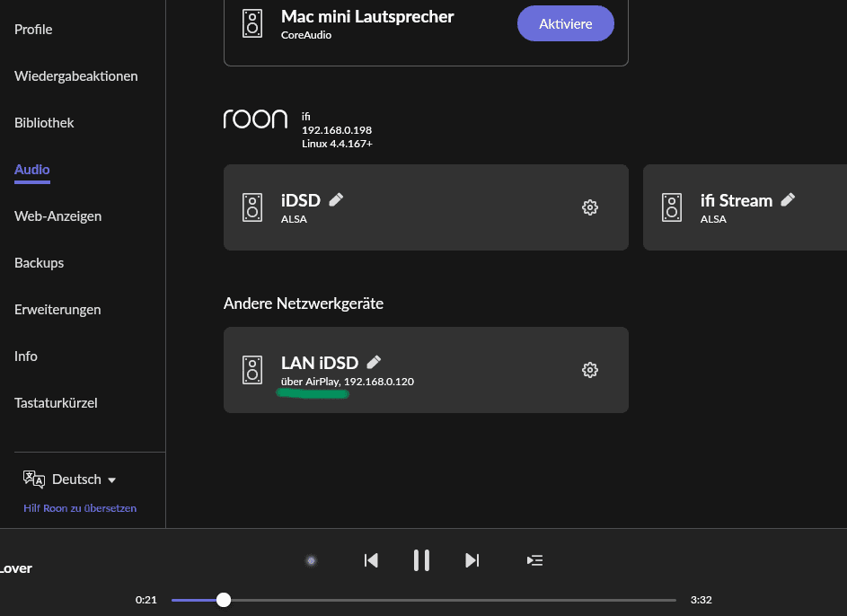
Task: Skip to the previous track
Action: 371,560
